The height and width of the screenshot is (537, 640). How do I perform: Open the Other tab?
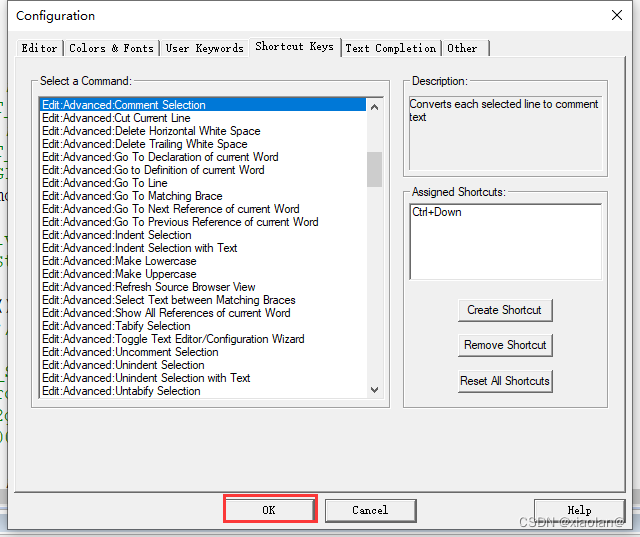[x=465, y=48]
